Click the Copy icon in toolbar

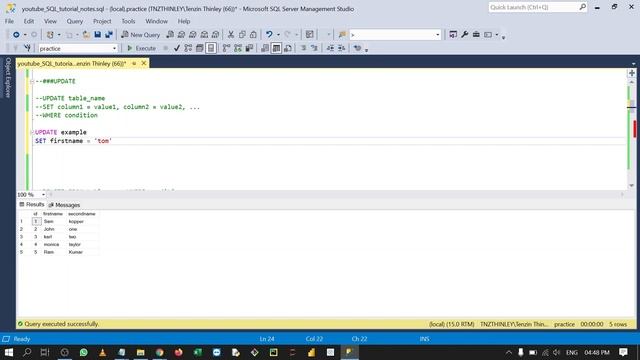242,35
